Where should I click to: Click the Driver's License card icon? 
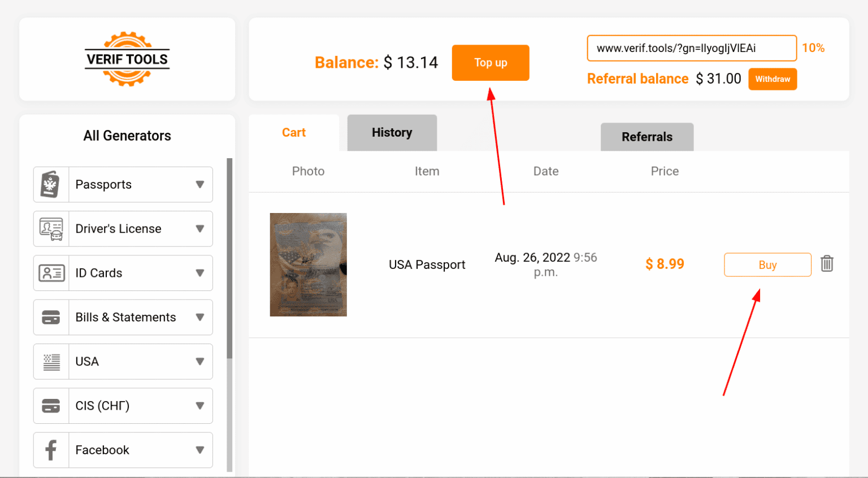click(x=51, y=229)
